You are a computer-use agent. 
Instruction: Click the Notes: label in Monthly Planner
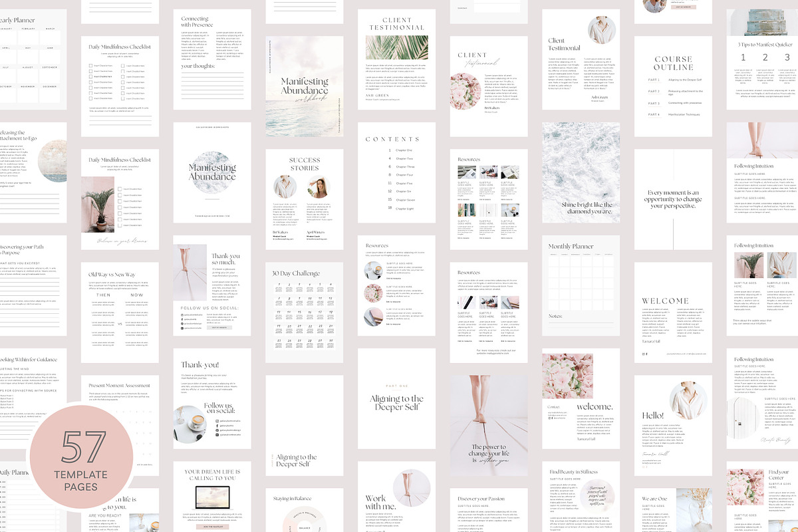[556, 317]
